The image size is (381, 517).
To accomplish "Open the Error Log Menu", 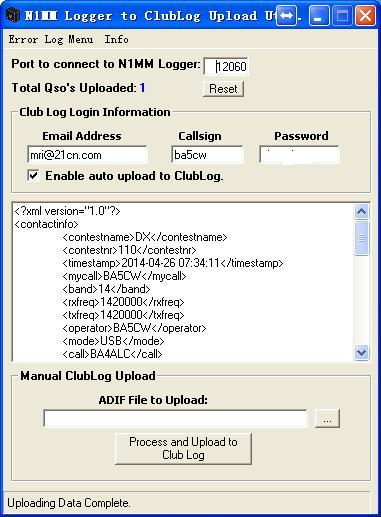I will point(51,39).
